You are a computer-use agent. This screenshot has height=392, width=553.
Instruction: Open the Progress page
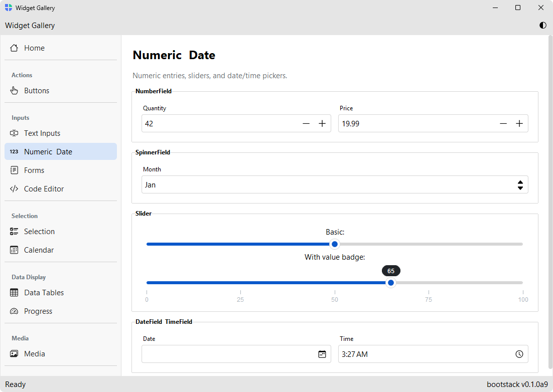click(x=61, y=311)
